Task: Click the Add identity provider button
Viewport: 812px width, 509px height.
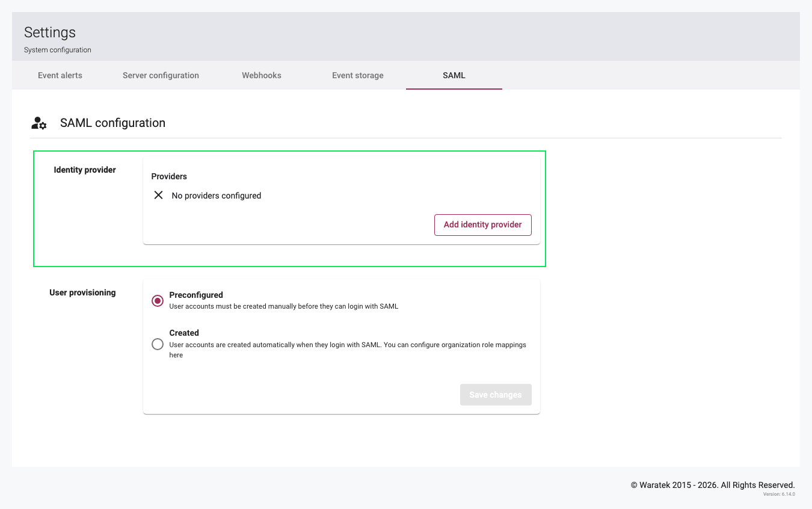Action: 483,224
